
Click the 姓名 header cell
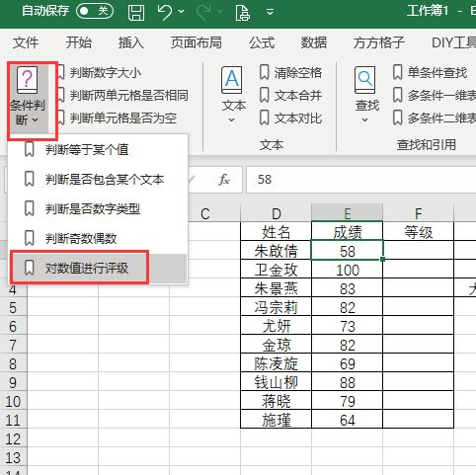click(277, 232)
